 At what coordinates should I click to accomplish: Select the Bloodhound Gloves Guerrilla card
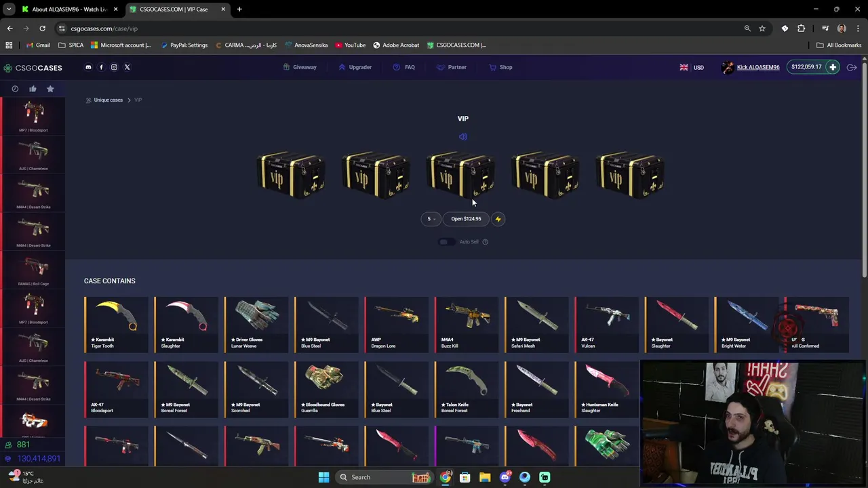pyautogui.click(x=326, y=389)
